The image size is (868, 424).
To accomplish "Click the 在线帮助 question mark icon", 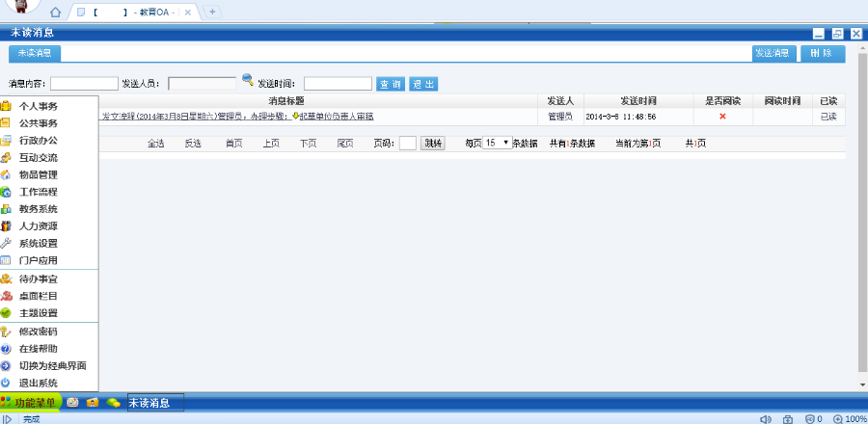I will 6,349.
